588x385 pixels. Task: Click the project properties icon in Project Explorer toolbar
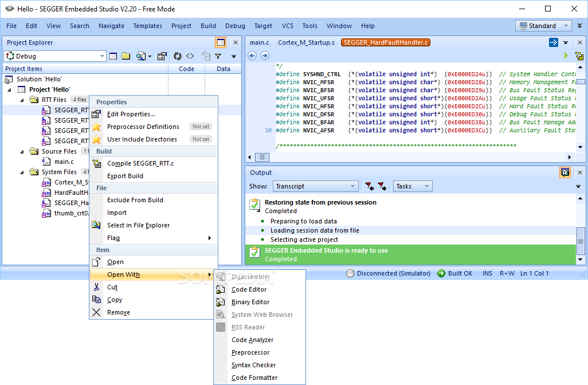click(162, 56)
